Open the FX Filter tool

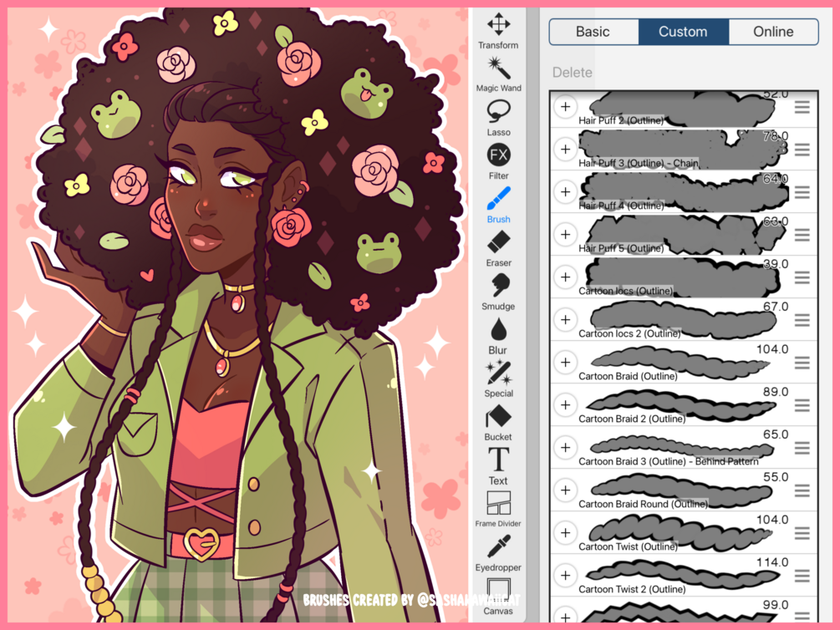[498, 162]
